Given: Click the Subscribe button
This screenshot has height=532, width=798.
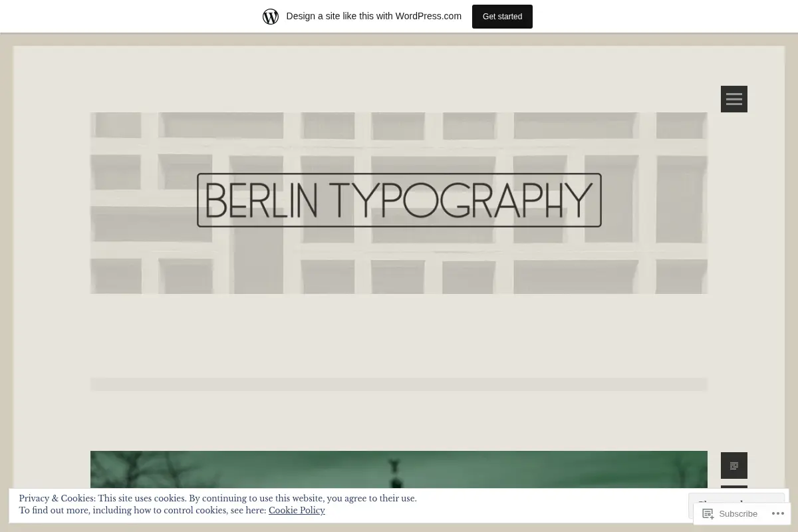Looking at the screenshot, I should click(x=730, y=513).
